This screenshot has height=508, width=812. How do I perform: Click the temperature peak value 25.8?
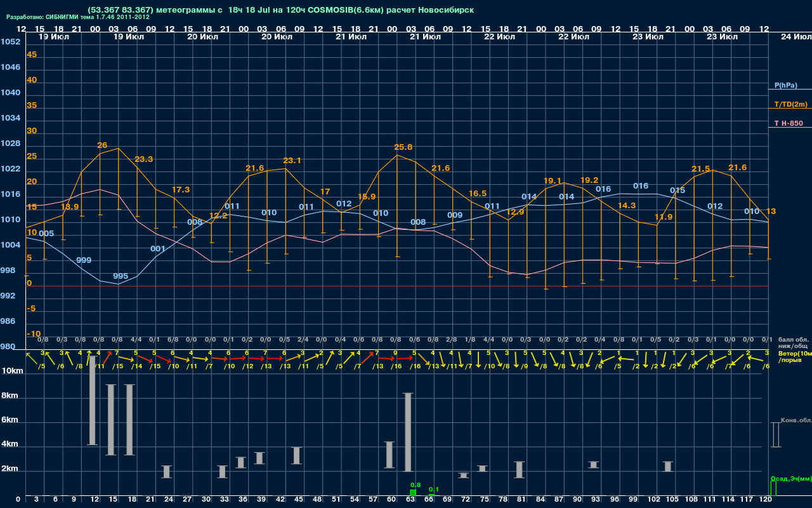[403, 147]
